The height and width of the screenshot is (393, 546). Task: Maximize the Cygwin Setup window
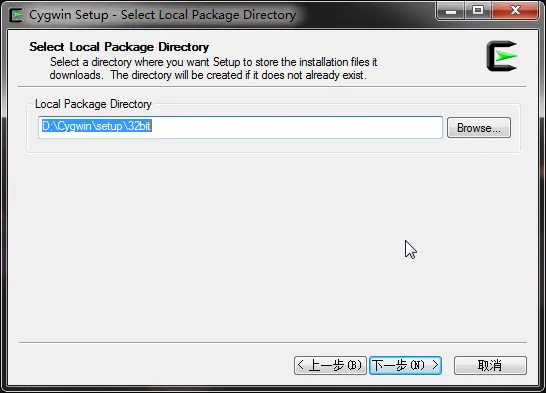point(478,11)
